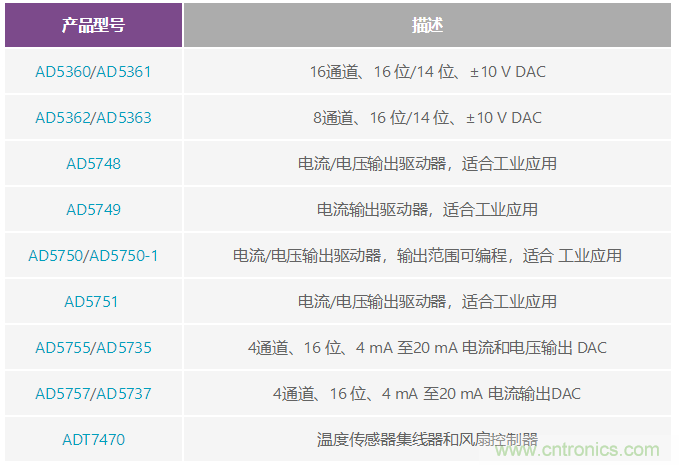Visit the AD5757/AD5737 product link
This screenshot has height=465, width=679.
click(x=93, y=394)
